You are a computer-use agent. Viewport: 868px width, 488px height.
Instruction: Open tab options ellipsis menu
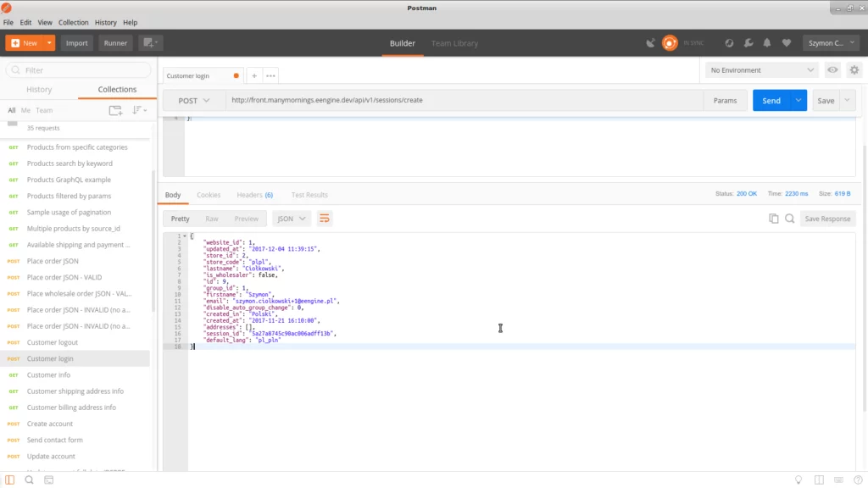pos(270,75)
